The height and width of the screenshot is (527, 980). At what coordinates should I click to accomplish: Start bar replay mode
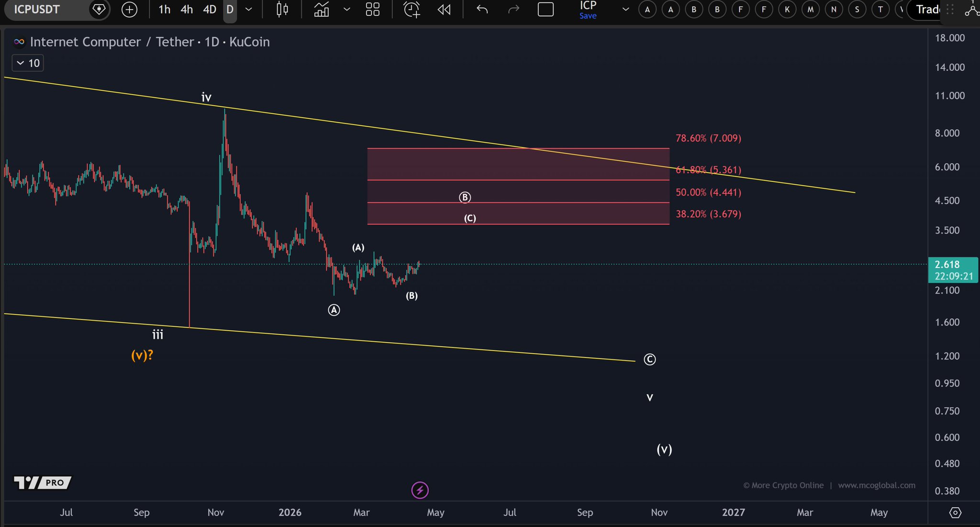coord(444,9)
